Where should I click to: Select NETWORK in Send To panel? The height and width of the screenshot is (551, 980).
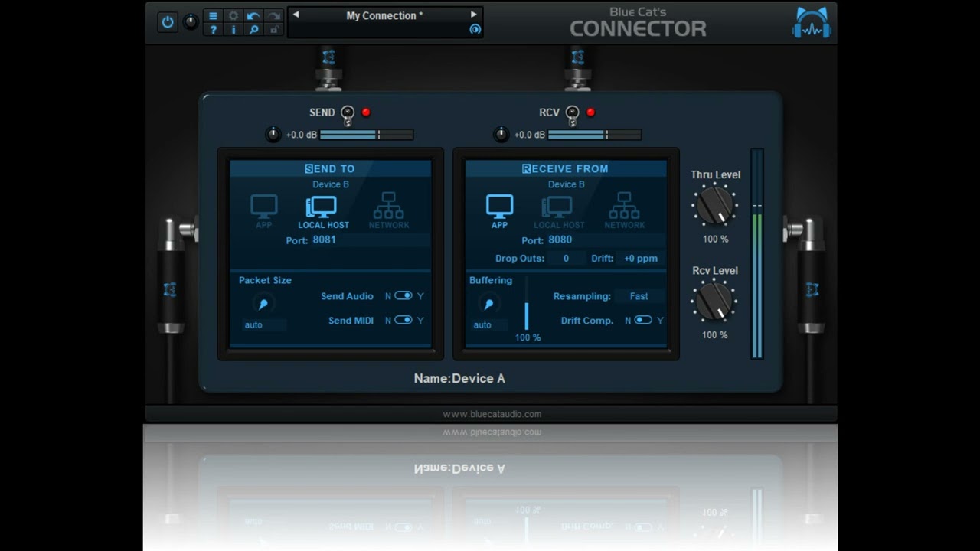coord(389,211)
